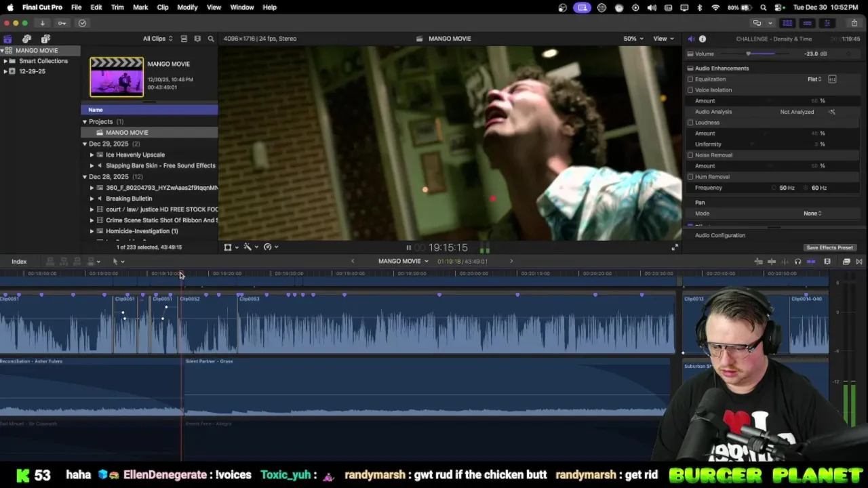
Task: Open the Flat equalization preset dropdown
Action: pyautogui.click(x=814, y=79)
